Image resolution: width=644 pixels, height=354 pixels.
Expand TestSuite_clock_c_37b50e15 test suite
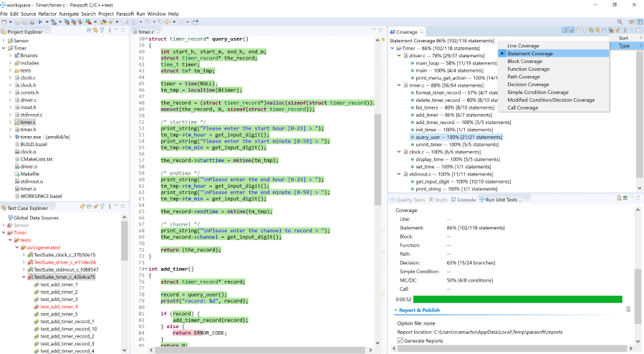click(24, 254)
